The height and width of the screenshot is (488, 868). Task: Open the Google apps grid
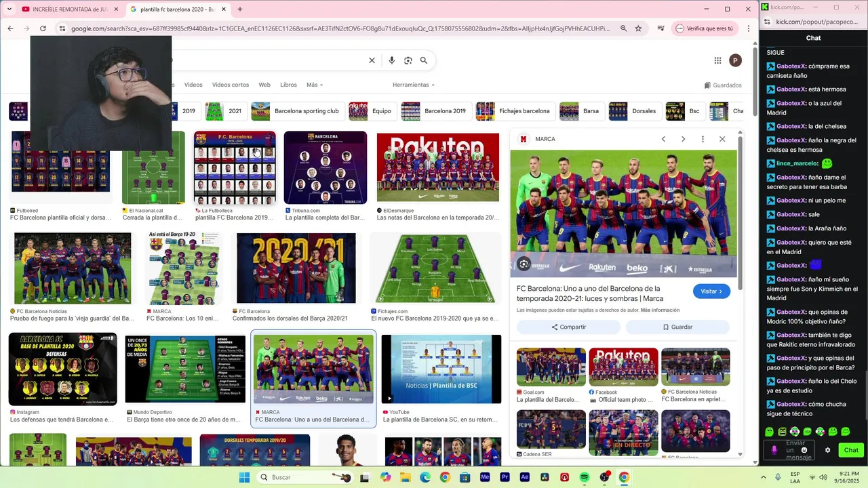717,60
